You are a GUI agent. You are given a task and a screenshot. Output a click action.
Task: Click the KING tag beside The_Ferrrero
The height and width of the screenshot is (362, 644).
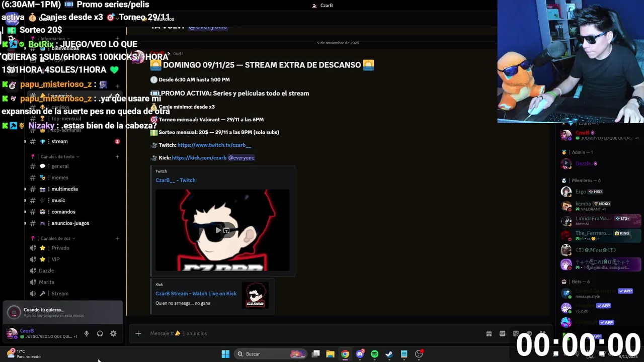tap(622, 233)
